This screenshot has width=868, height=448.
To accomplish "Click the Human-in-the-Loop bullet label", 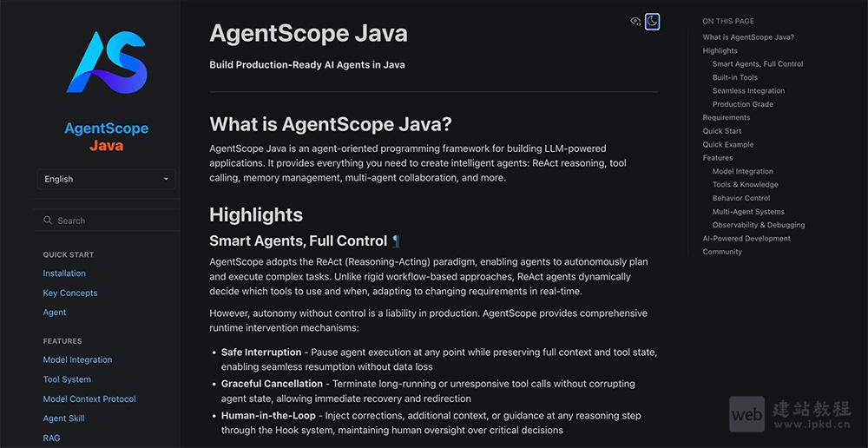I will coord(268,415).
